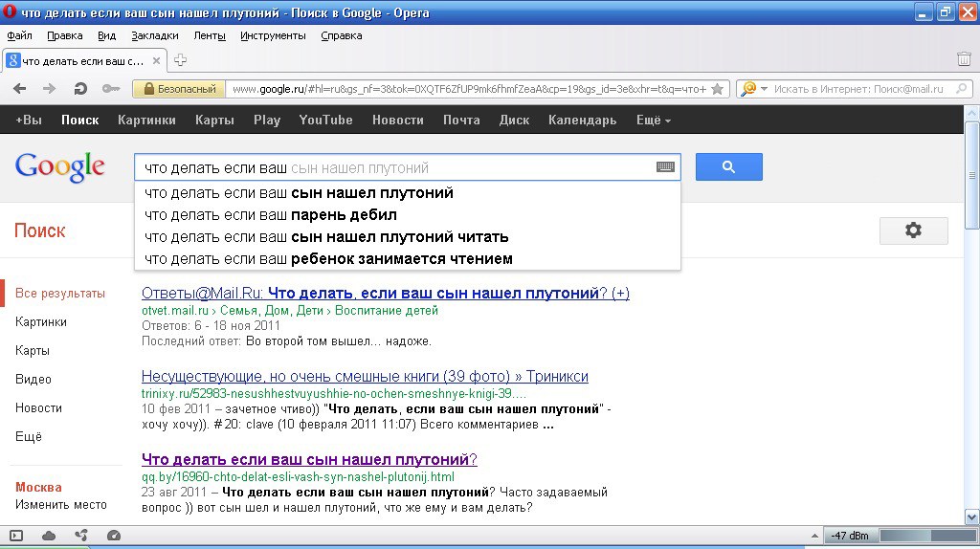Open YouTube in the Google bar
The height and width of the screenshot is (549, 980).
pos(325,120)
